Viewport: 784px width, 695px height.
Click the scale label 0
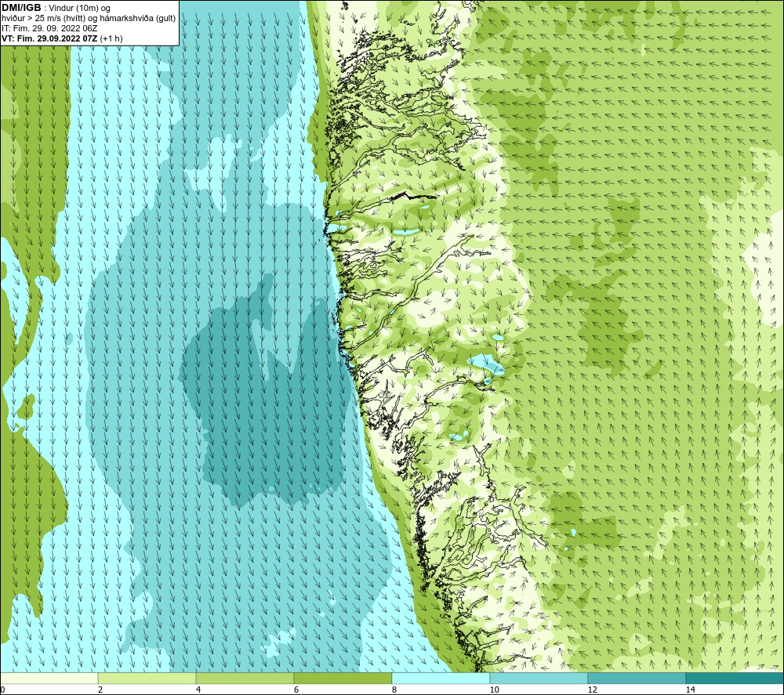click(3, 690)
